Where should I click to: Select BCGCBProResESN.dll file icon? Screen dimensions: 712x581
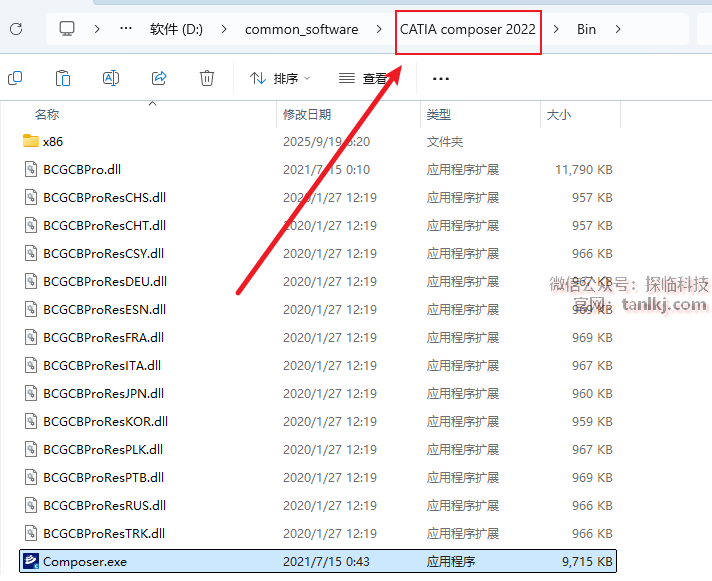30,310
